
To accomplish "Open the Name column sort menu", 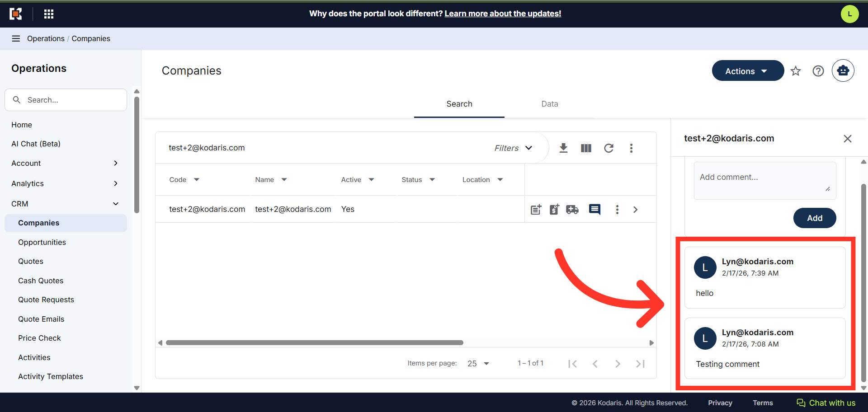I will 284,179.
